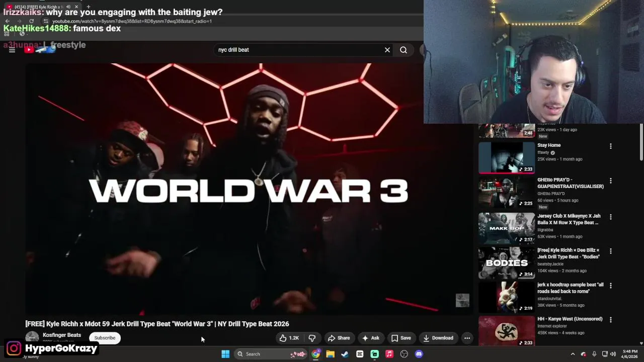
Task: Open the BODIES thumbnail video
Action: (507, 262)
